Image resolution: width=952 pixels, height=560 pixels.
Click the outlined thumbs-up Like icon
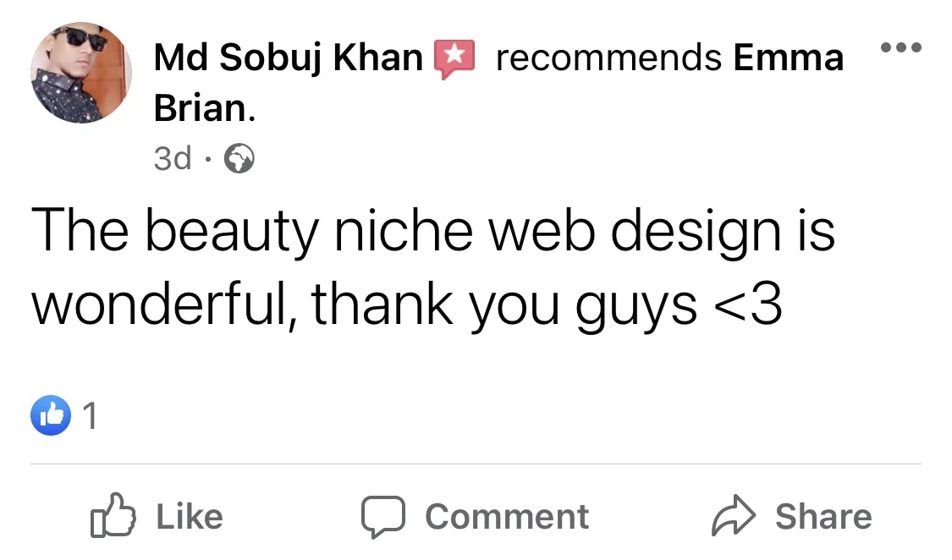pos(113,516)
